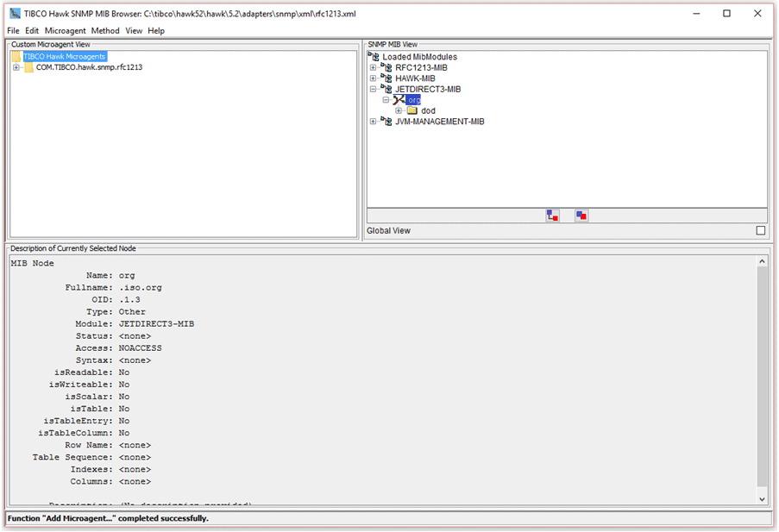This screenshot has height=532, width=779.
Task: Click the OID value .1.3
Action: click(129, 299)
